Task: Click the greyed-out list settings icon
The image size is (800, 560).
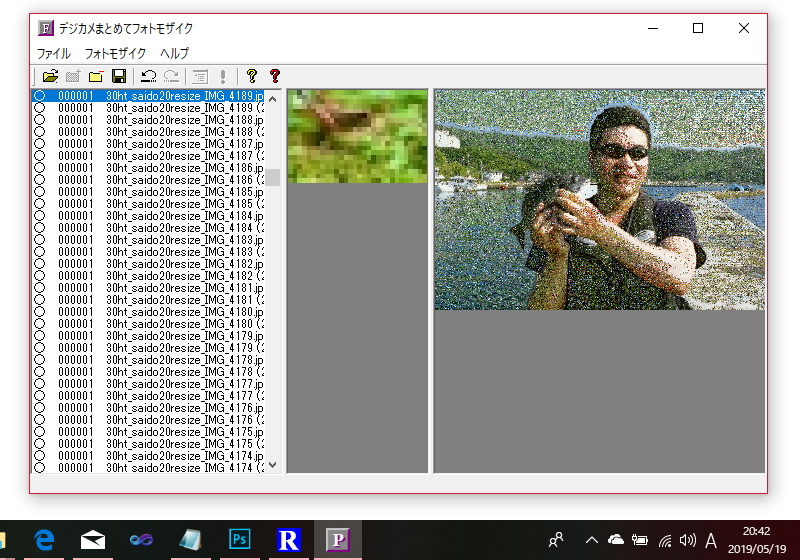Action: 200,77
